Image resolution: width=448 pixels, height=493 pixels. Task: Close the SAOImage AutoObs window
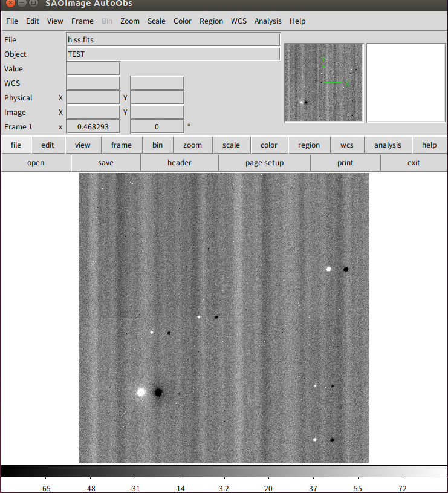tap(10, 3)
